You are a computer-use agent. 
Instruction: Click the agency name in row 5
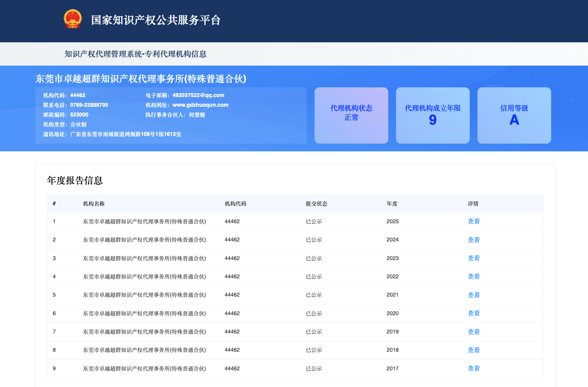144,295
